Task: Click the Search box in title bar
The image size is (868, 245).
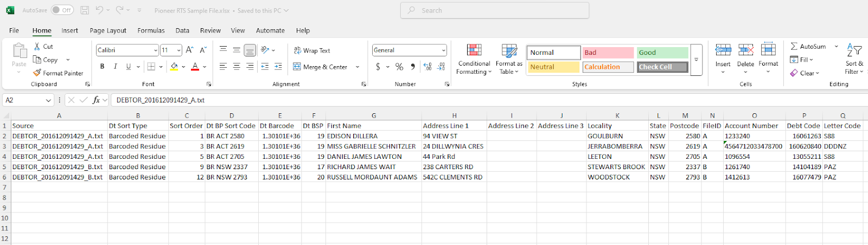Action: (494, 10)
